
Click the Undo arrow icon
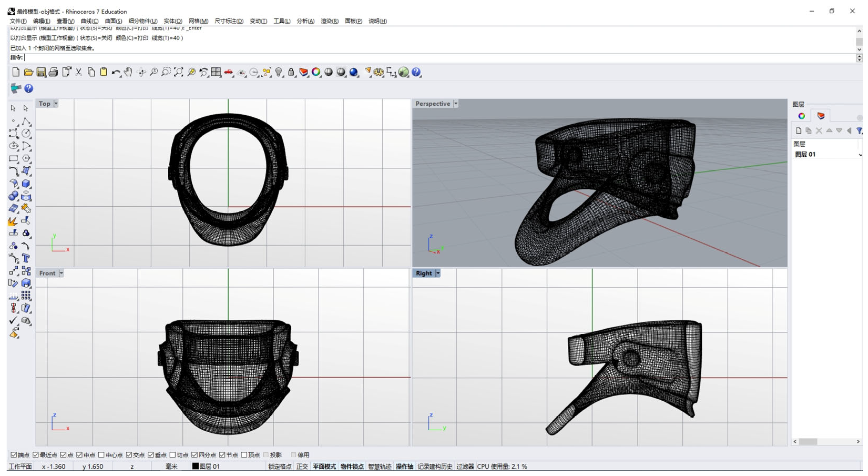coord(116,72)
